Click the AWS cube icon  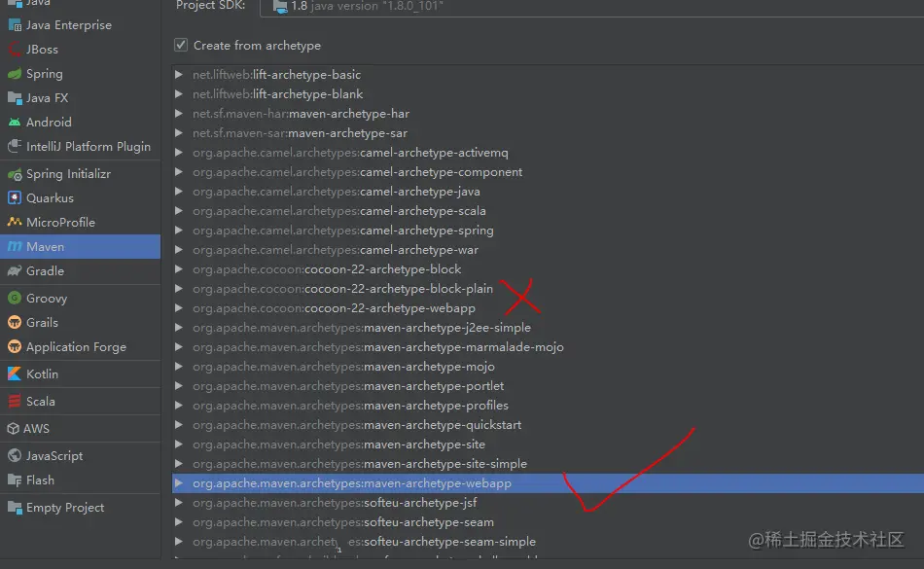pos(13,428)
